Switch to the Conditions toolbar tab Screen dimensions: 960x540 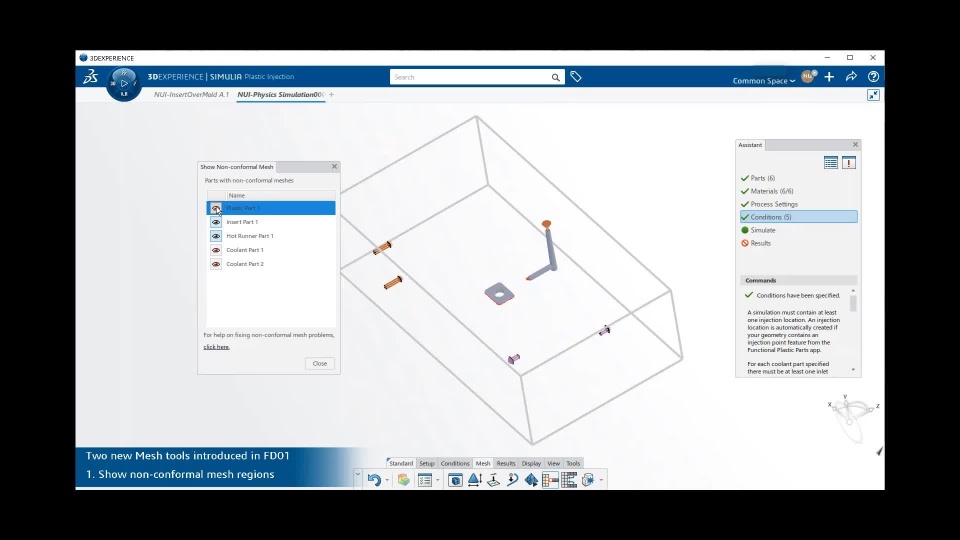455,463
